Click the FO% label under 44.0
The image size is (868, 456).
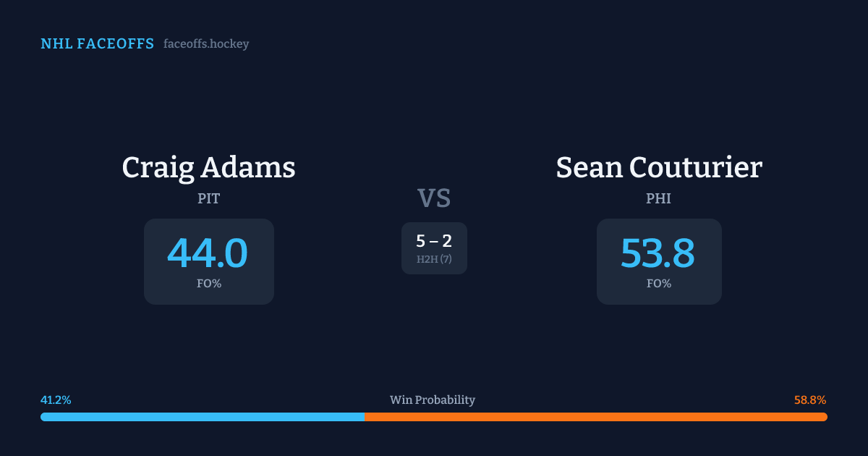[208, 284]
